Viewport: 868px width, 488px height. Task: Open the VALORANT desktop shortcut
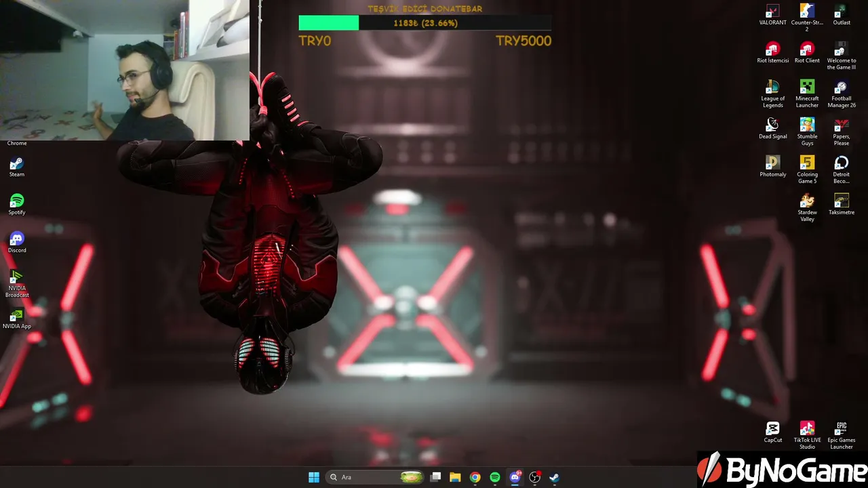coord(772,15)
